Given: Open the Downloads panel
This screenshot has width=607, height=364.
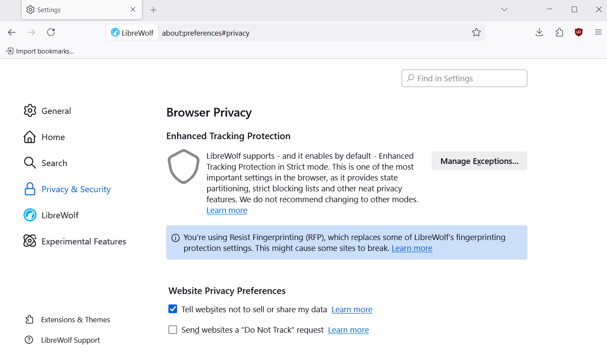Looking at the screenshot, I should click(539, 32).
